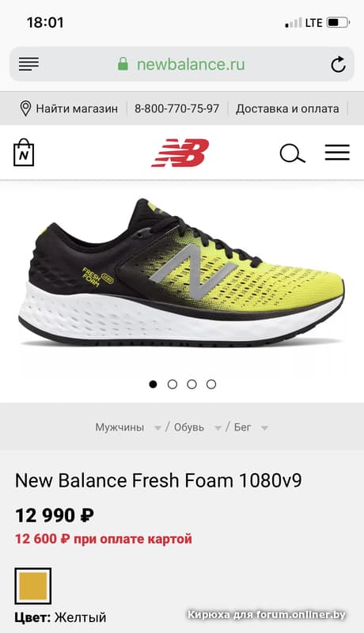Viewport: 364px width, 633px height.
Task: Select the yellow color swatch
Action: click(33, 586)
